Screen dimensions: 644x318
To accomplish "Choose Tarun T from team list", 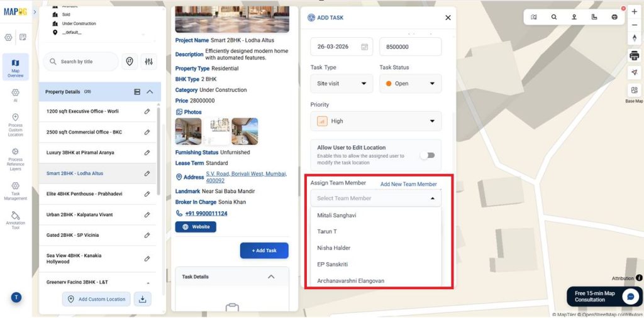I will point(376,231).
